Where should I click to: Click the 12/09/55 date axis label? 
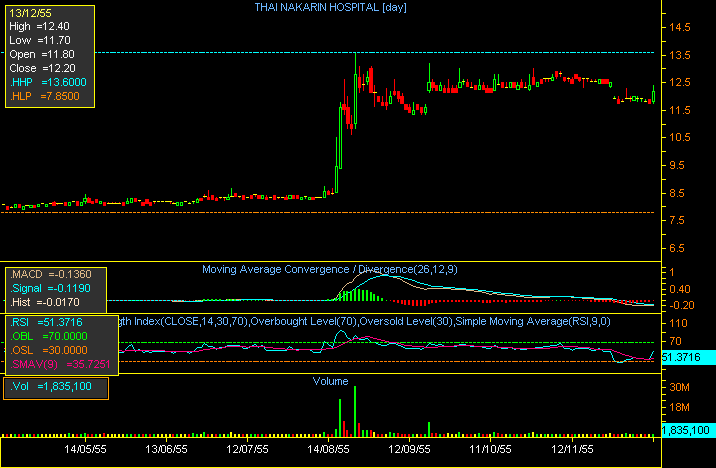pyautogui.click(x=409, y=450)
